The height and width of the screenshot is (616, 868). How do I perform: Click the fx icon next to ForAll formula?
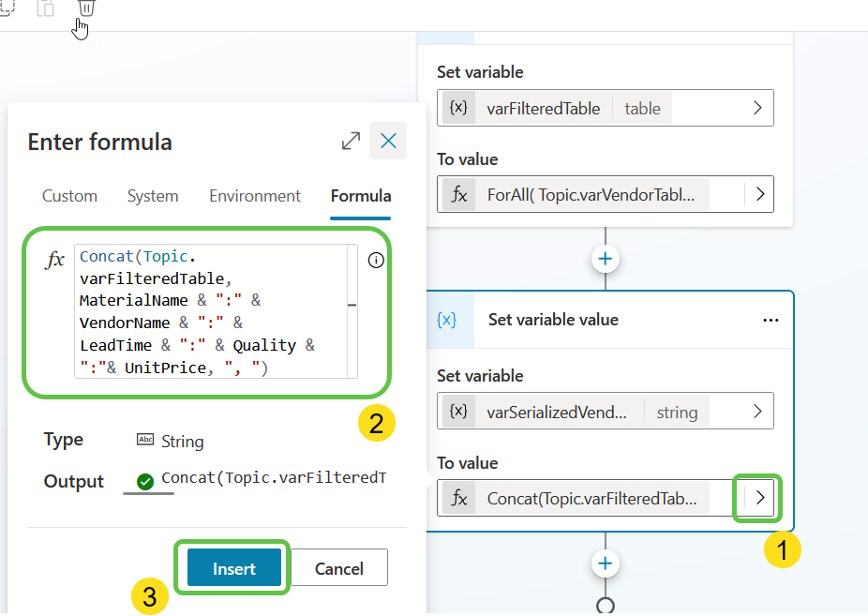click(x=458, y=194)
